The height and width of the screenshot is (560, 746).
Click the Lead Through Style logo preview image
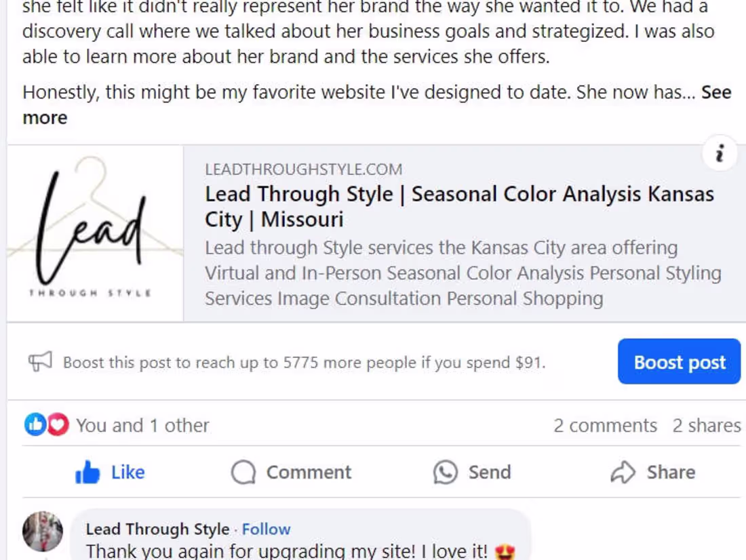(x=94, y=232)
